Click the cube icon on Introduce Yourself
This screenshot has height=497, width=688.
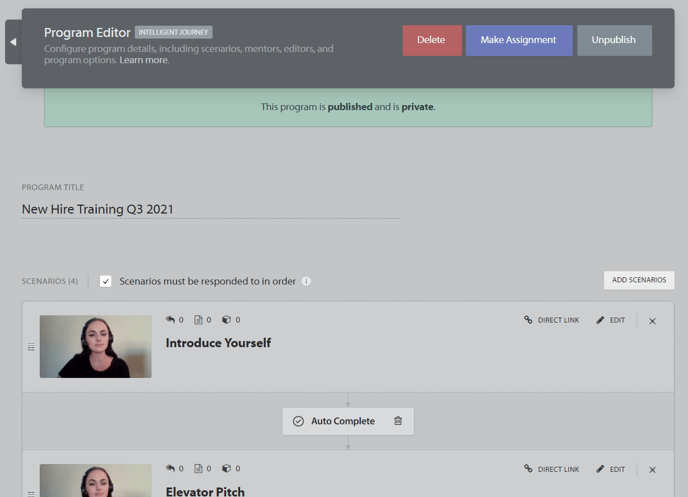[x=227, y=320]
